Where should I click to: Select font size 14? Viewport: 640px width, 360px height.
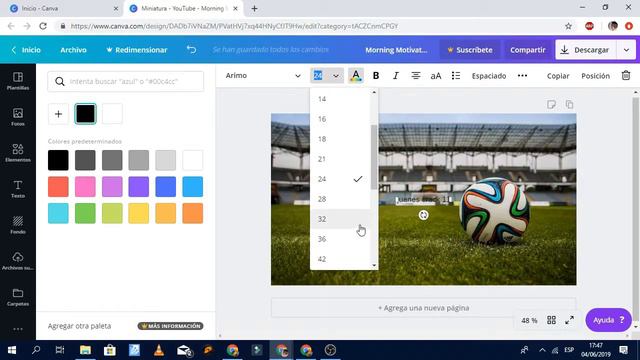[x=340, y=99]
